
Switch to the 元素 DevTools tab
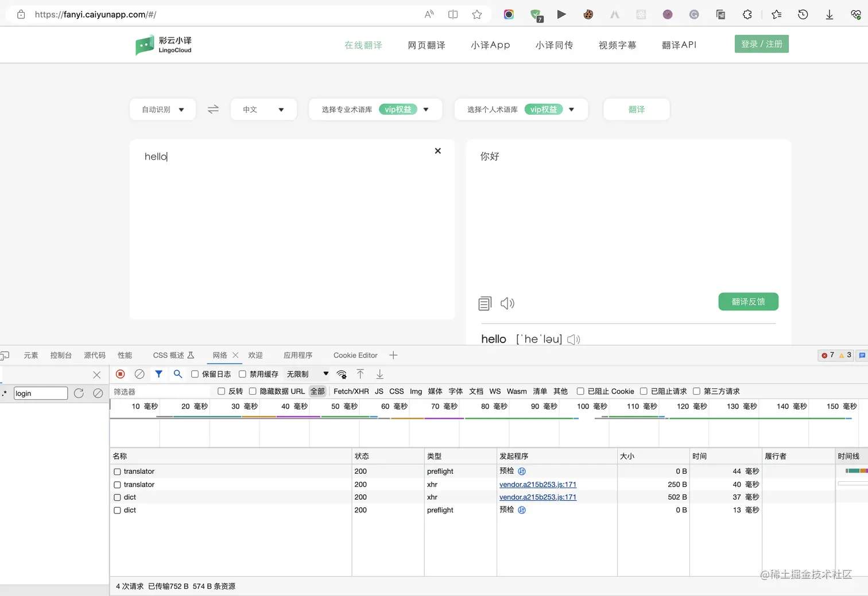pyautogui.click(x=31, y=355)
